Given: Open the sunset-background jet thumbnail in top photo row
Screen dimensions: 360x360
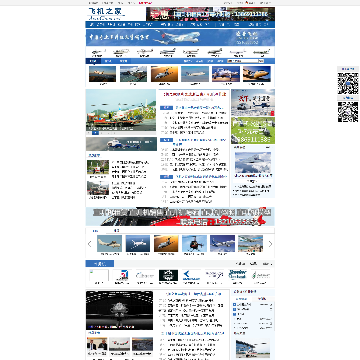Looking at the screenshot, I should (x=164, y=74).
